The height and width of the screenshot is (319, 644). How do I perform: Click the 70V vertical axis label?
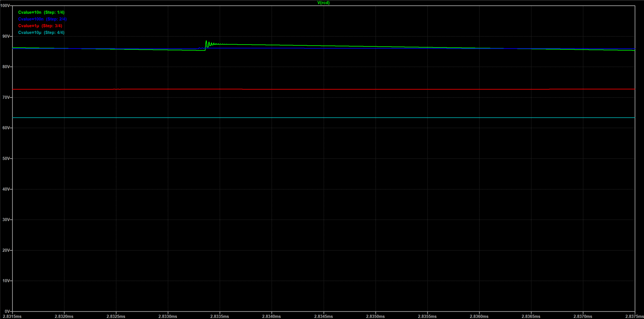pos(6,97)
